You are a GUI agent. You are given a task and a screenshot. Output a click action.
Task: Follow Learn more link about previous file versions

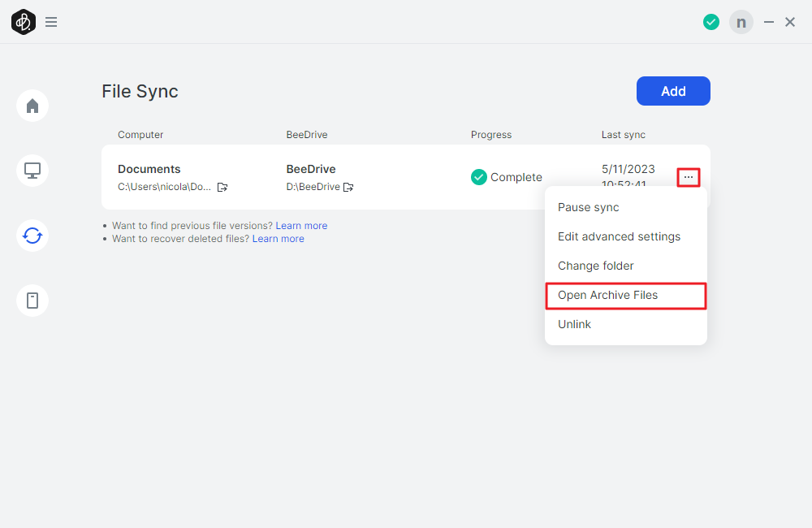pos(301,226)
